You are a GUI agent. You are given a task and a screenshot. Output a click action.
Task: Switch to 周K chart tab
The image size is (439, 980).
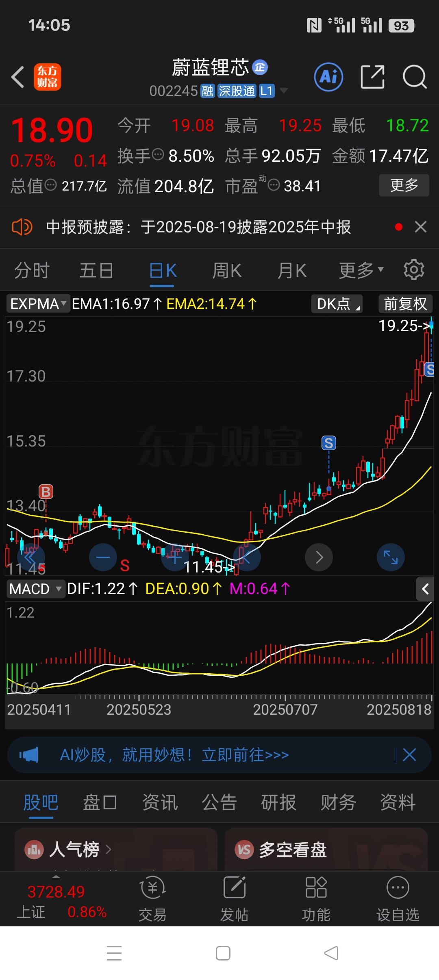227,271
